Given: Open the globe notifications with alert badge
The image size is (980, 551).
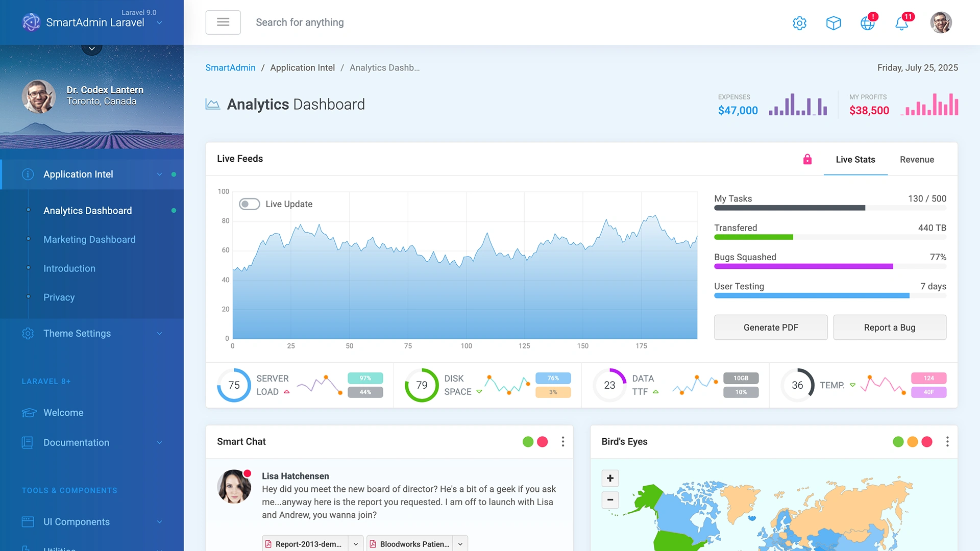Looking at the screenshot, I should (x=868, y=23).
